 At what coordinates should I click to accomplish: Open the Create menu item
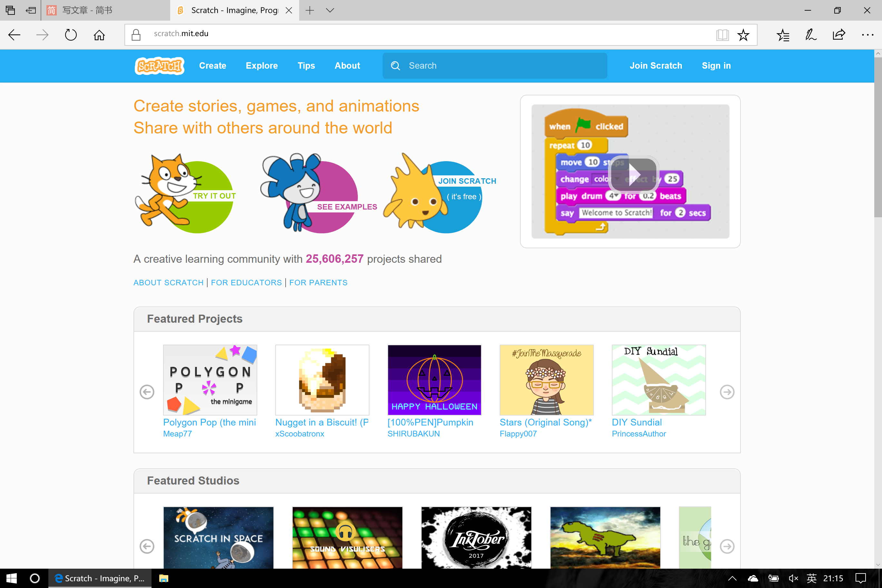point(213,66)
